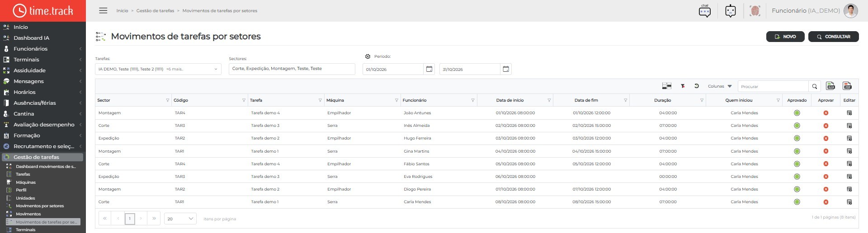
Task: Toggle the hamburger sidebar menu
Action: 103,10
